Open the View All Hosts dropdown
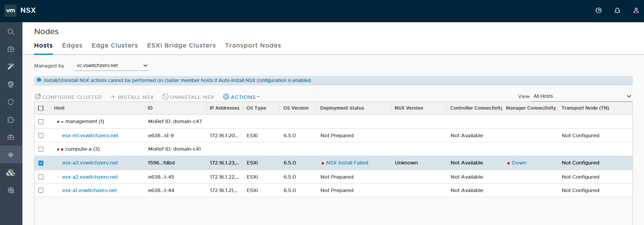644x225 pixels. pos(581,96)
